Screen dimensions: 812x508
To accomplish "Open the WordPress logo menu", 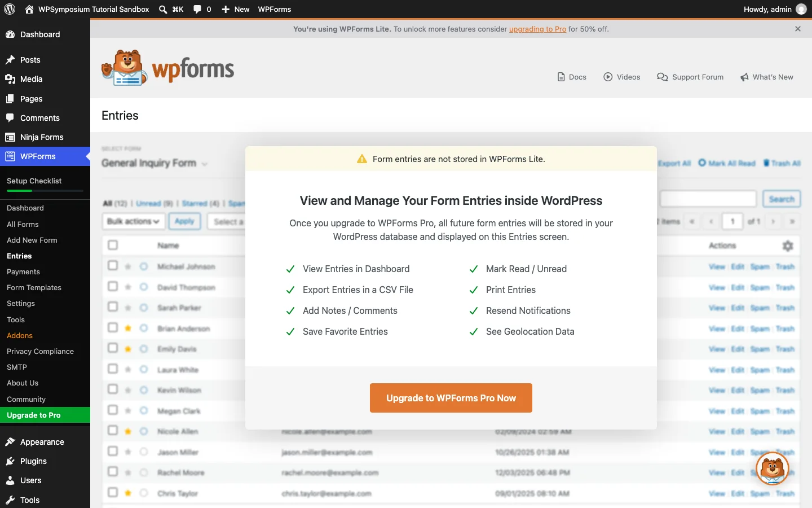I will click(x=10, y=9).
